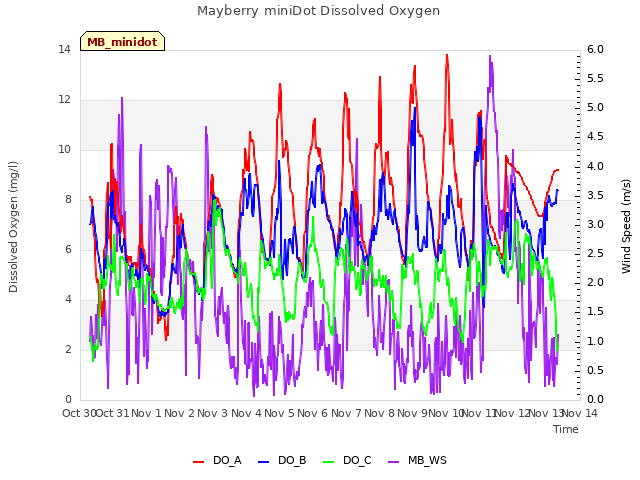Click the red DO_A peak near Nov 5
640x480 pixels.
coord(280,84)
